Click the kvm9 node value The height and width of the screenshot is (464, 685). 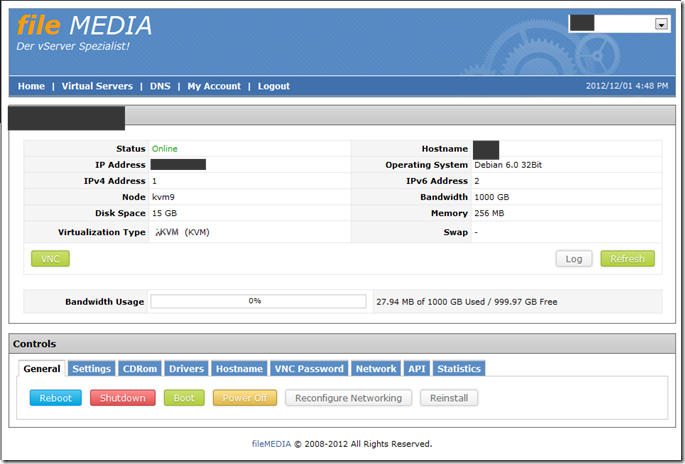[x=163, y=197]
